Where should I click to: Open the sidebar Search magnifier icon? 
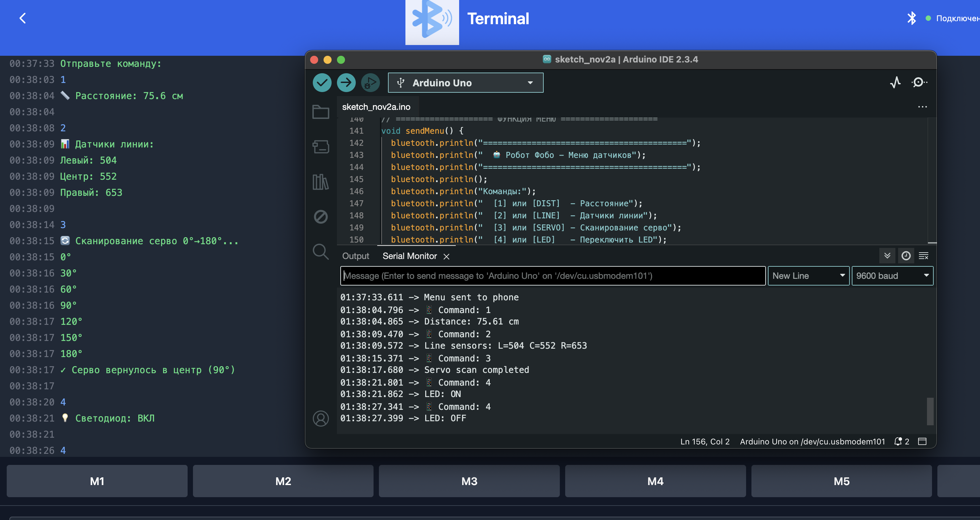320,252
